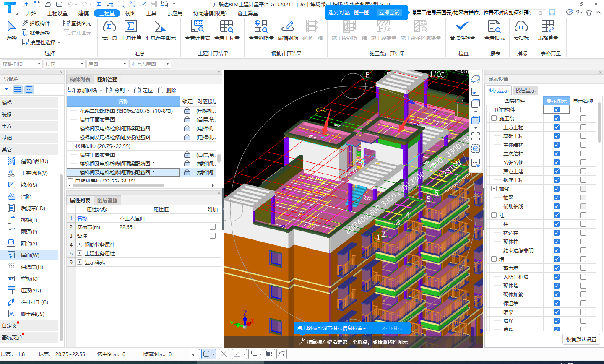Click the 汇总选中图元 icon
Viewport: 604px width, 364px height.
tap(160, 30)
